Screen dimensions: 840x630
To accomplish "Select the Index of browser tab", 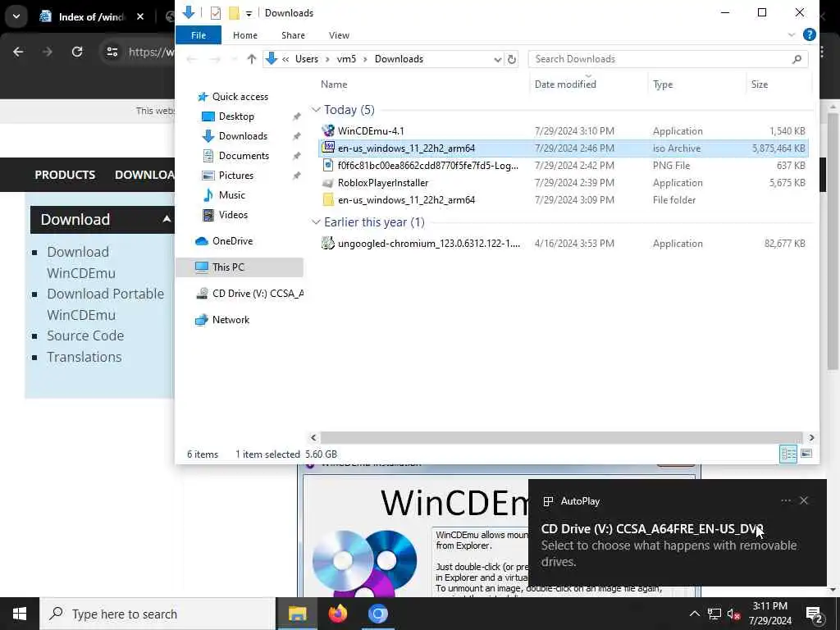I will [x=91, y=17].
